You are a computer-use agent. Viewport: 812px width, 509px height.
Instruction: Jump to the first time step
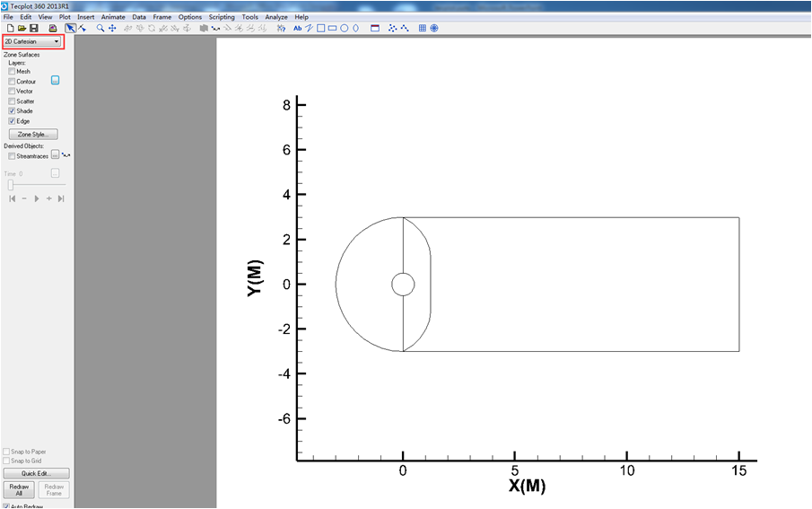pyautogui.click(x=13, y=198)
